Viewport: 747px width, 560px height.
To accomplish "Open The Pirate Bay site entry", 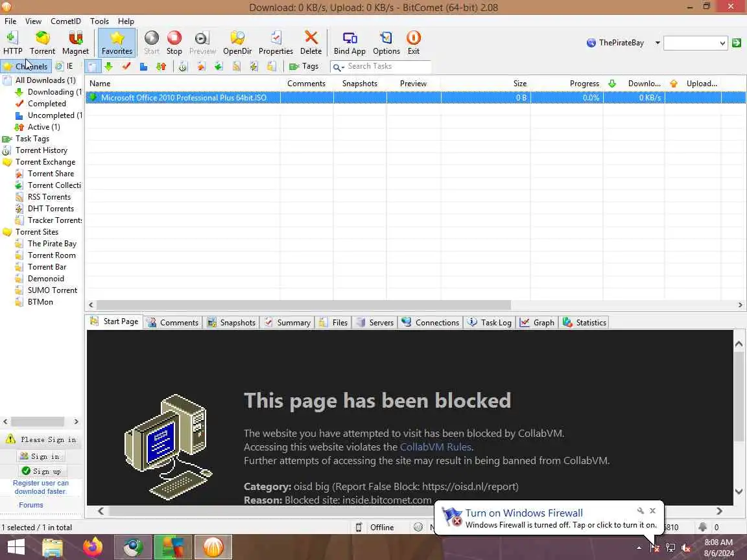I will point(52,243).
